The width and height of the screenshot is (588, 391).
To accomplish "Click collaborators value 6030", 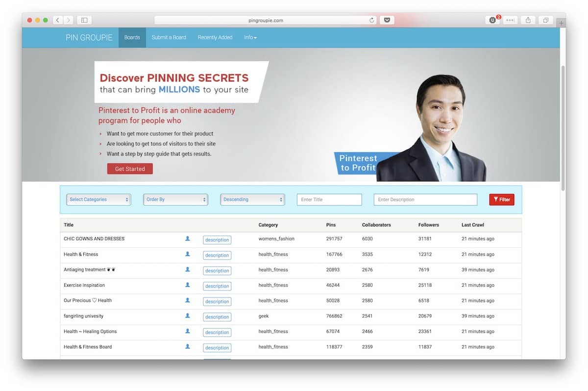I will click(x=367, y=239).
